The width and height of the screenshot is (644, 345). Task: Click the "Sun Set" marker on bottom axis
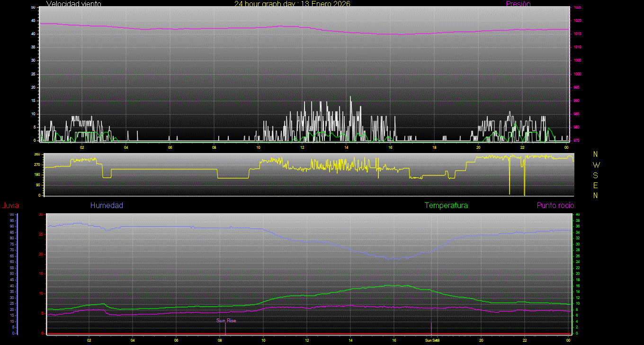click(431, 340)
